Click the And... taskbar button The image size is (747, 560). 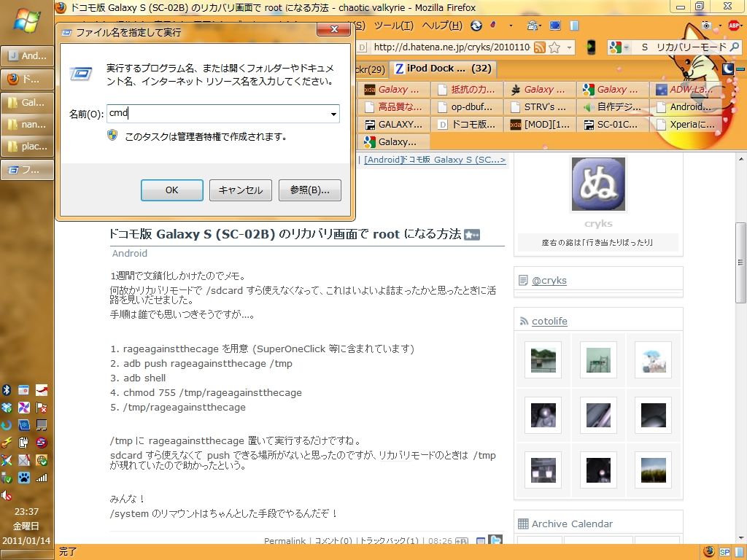27,55
